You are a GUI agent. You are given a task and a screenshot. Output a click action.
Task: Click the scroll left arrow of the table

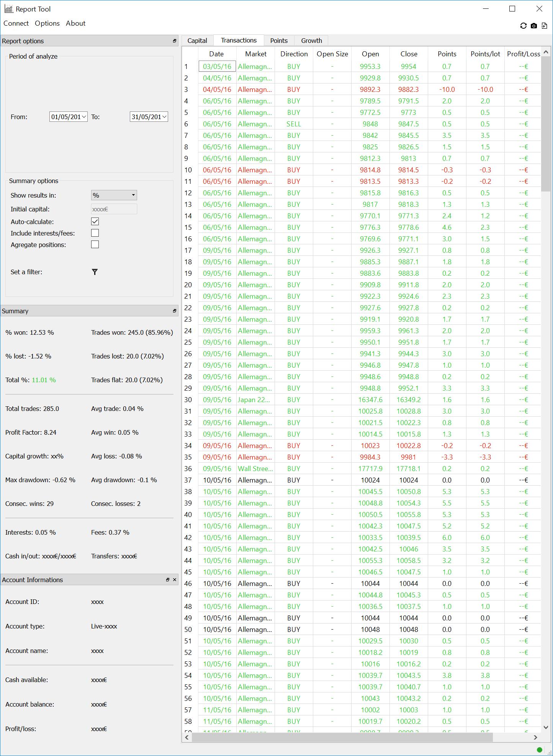point(187,737)
